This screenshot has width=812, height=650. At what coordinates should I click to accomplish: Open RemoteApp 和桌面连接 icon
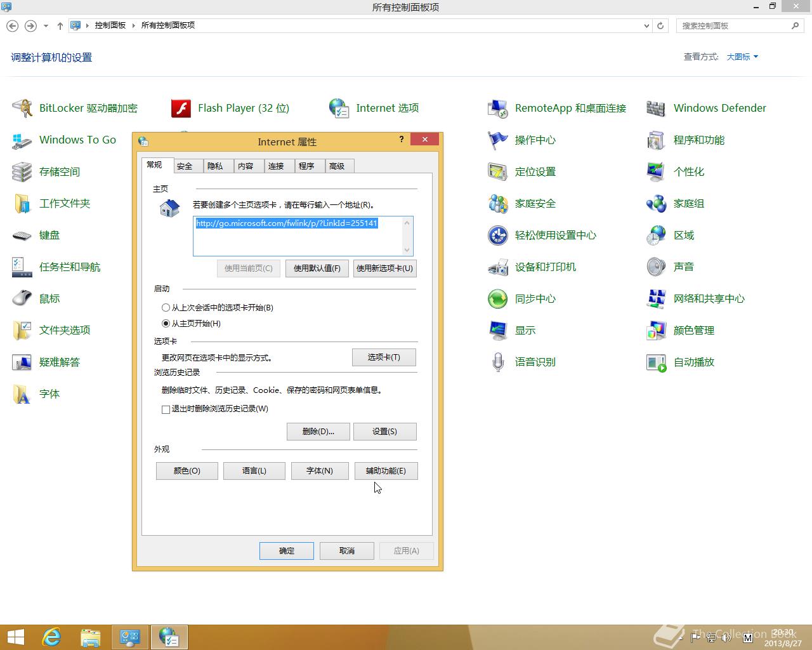[x=498, y=109]
